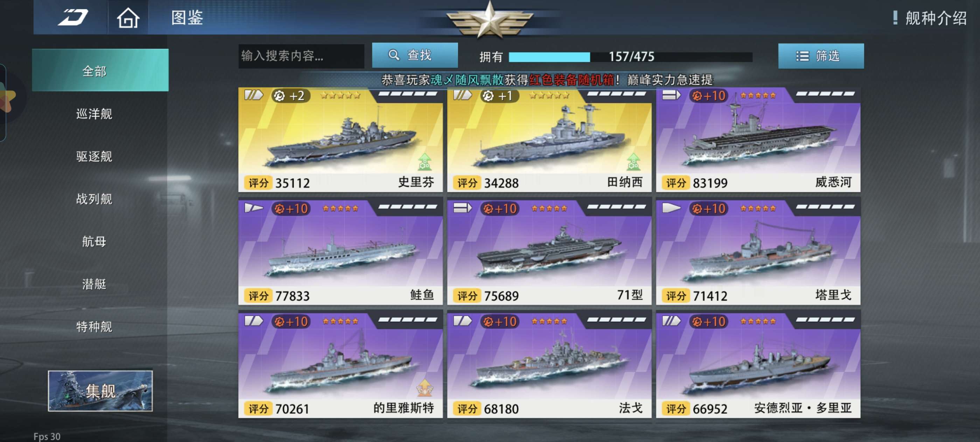Click the green upgrade icon on 田纳西 card
The image size is (980, 442).
pyautogui.click(x=633, y=162)
